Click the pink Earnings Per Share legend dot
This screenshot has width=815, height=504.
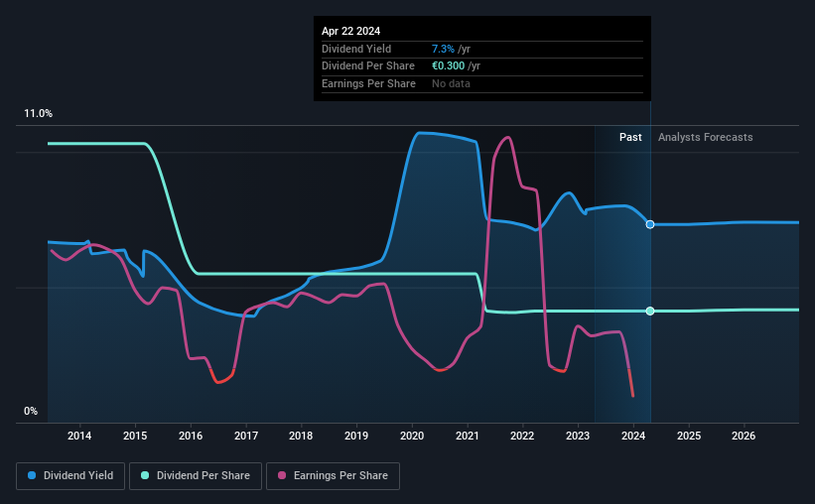(x=282, y=475)
